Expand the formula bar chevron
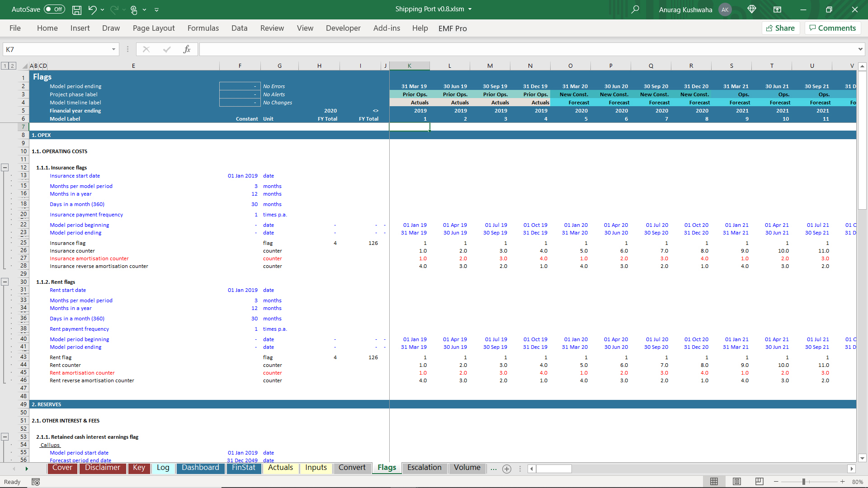This screenshot has width=868, height=488. click(x=860, y=49)
